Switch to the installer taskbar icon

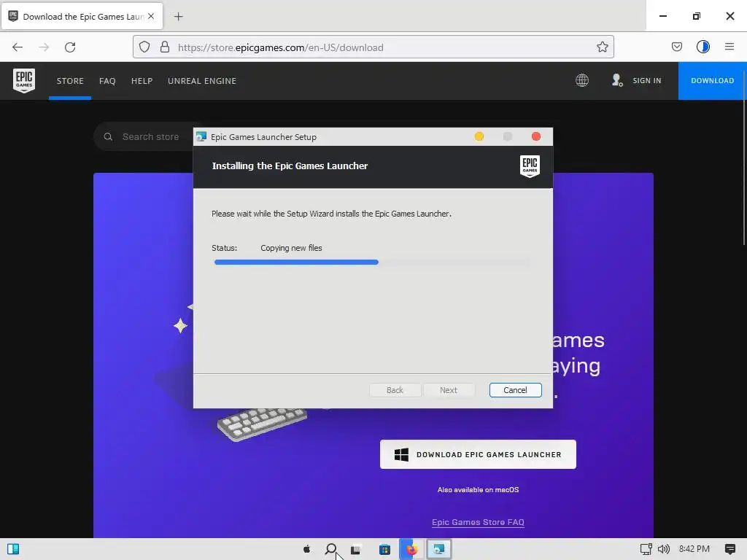click(x=438, y=550)
